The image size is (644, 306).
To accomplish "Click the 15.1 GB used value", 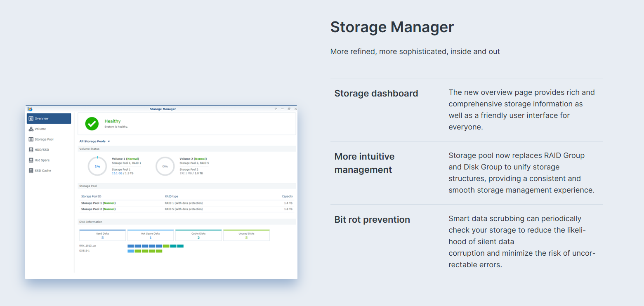I will 116,173.
